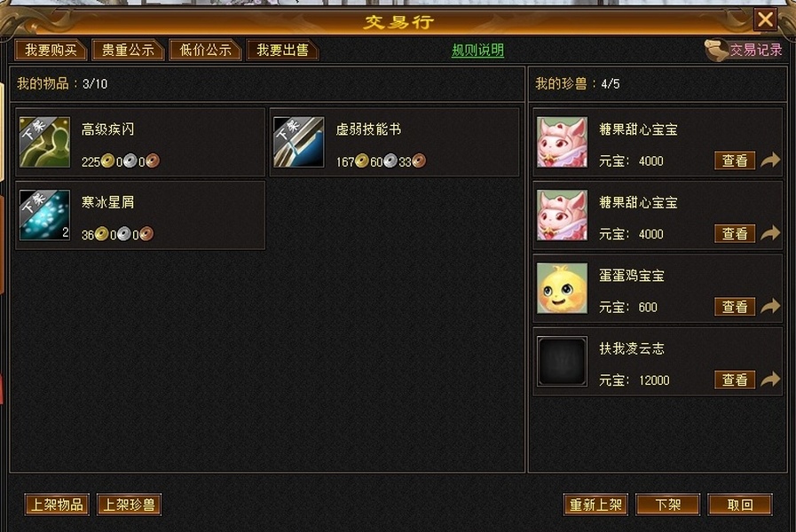
Task: Open the 规则说明 link
Action: pos(477,51)
